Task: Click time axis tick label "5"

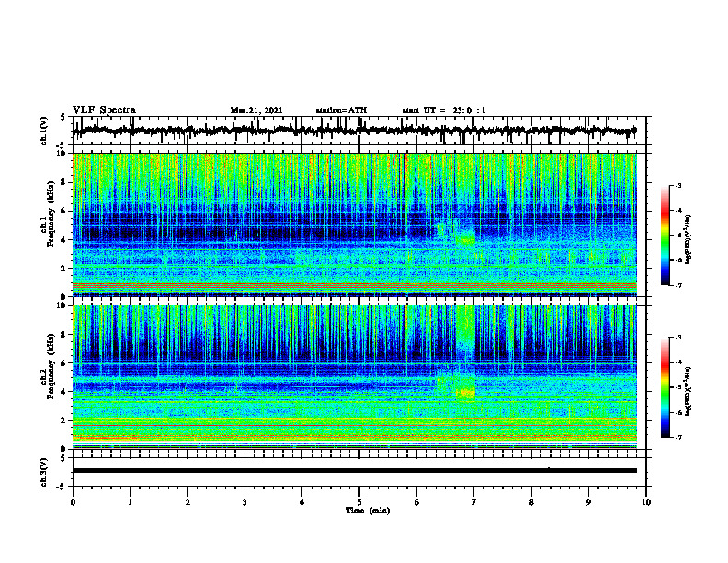Action: (x=359, y=502)
